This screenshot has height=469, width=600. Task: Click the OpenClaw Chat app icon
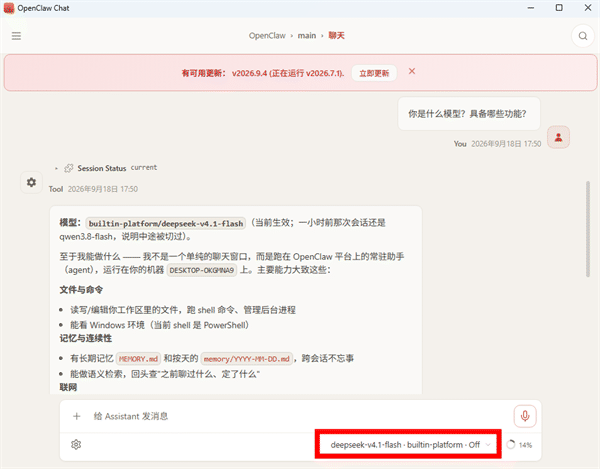[8, 8]
